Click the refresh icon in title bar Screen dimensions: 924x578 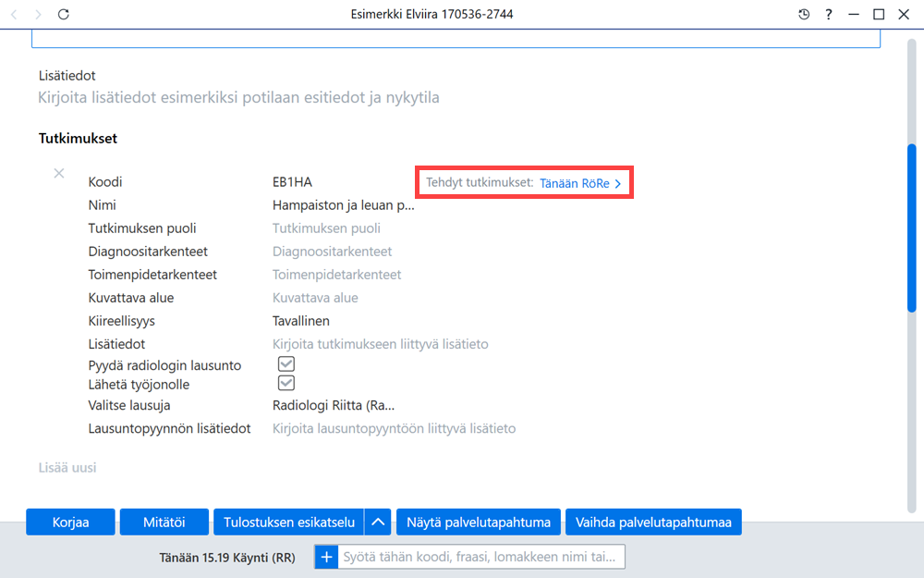(64, 14)
